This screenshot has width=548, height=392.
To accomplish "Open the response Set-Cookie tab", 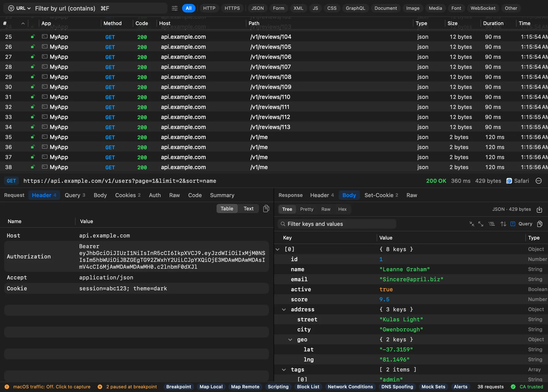I will (381, 195).
